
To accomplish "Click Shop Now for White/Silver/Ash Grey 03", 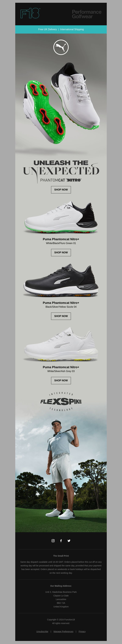I will [x=61, y=381].
